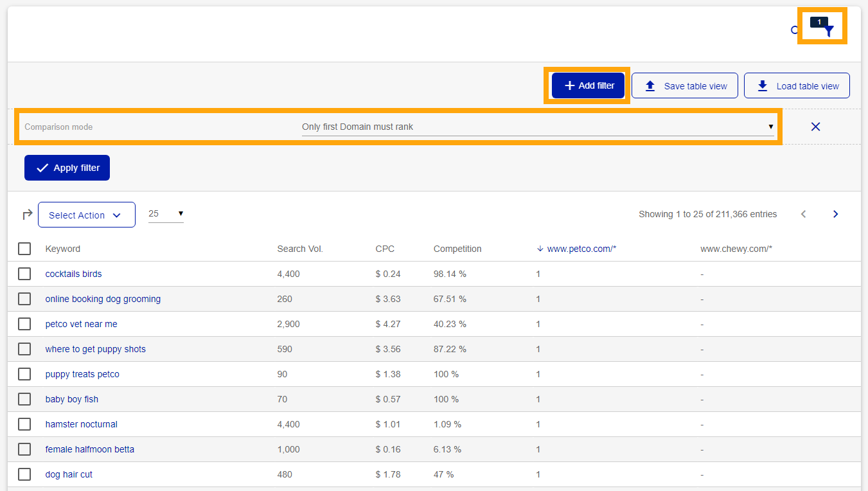The height and width of the screenshot is (491, 868).
Task: Remove the Comparison mode filter with X
Action: 815,127
